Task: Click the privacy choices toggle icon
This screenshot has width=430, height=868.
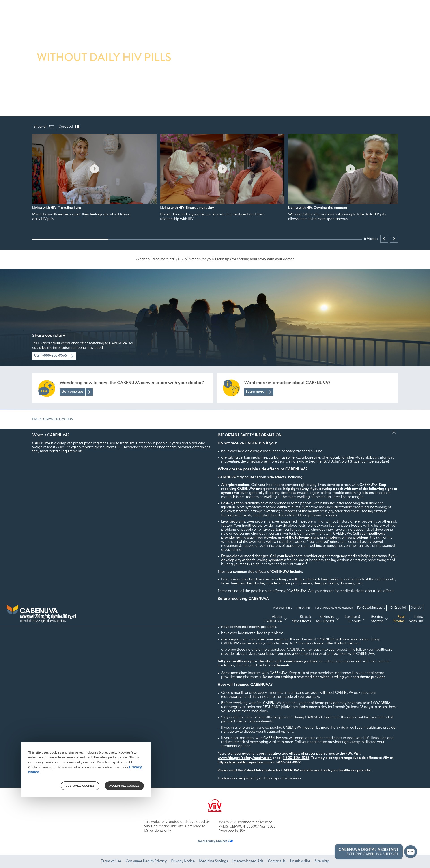Action: (x=230, y=841)
